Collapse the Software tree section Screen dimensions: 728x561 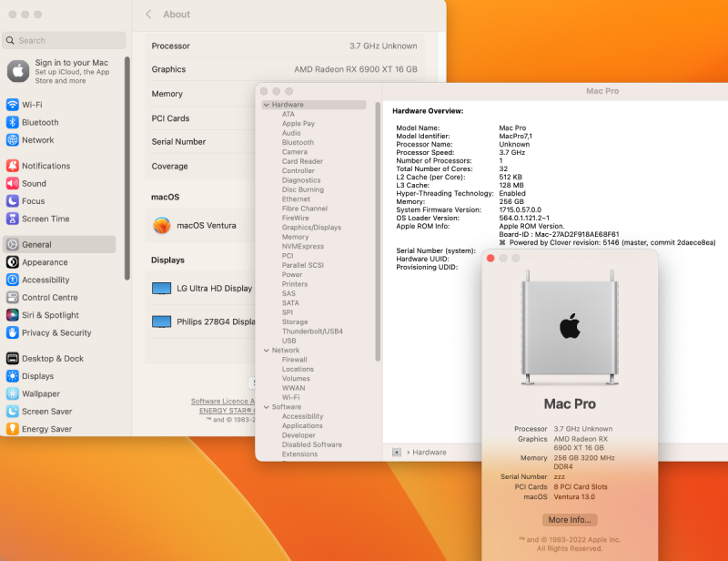click(266, 407)
